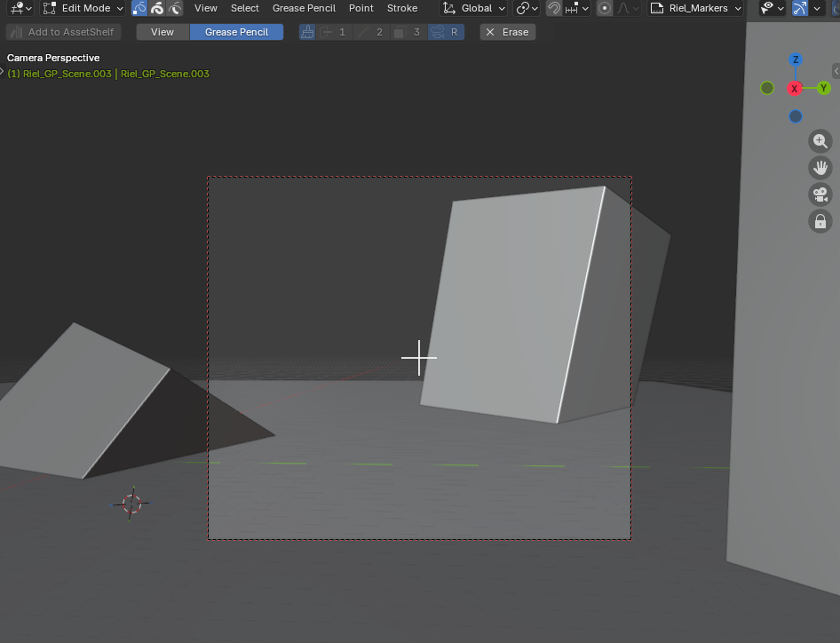Snap view to the X axis gizmo
Viewport: 840px width, 643px height.
795,89
